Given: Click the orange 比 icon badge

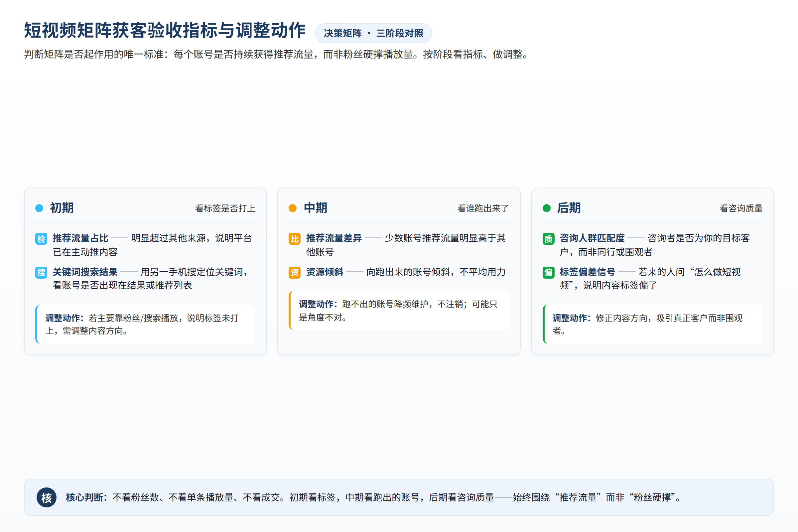Looking at the screenshot, I should [x=295, y=238].
